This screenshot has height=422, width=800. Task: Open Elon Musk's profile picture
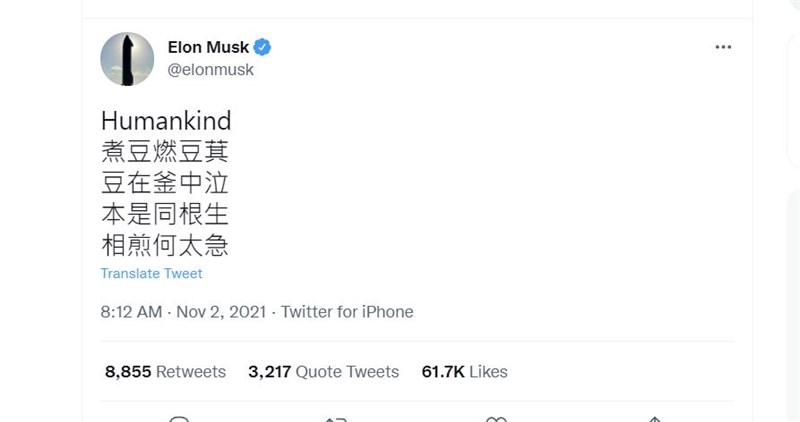[x=127, y=59]
